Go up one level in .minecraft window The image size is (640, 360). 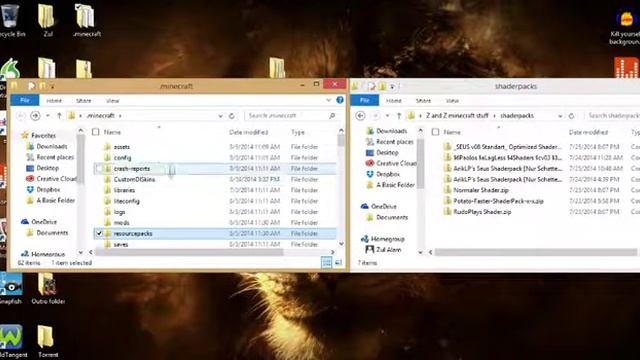[x=59, y=116]
